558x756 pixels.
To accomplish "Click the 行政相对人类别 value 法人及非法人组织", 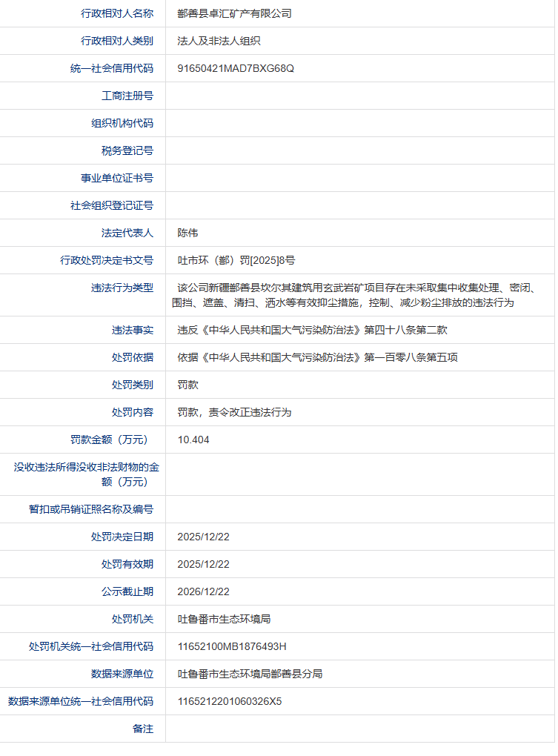I will coord(219,41).
